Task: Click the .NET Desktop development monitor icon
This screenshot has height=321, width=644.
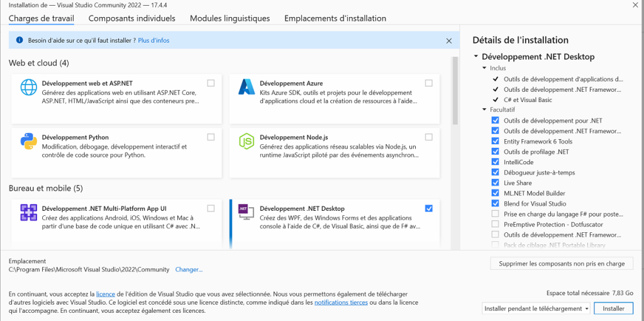Action: (246, 213)
